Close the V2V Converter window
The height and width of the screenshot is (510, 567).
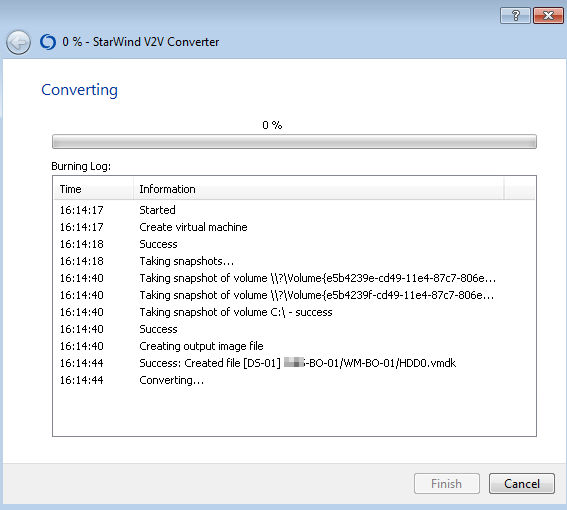(548, 16)
